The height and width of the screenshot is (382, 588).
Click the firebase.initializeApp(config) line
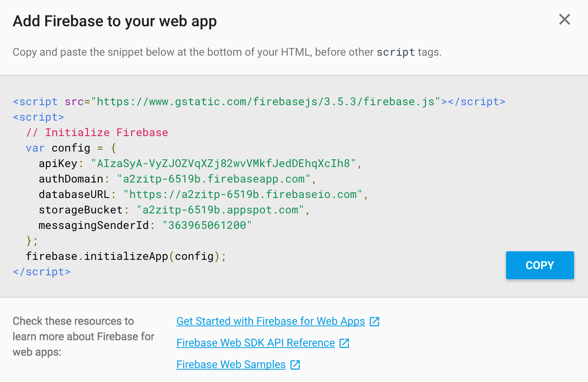[126, 256]
